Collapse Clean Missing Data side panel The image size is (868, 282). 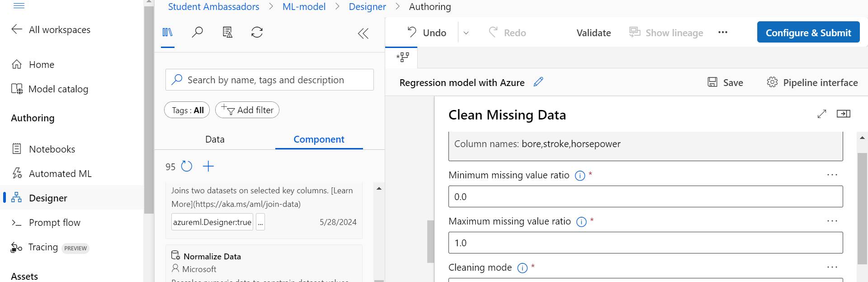pyautogui.click(x=844, y=114)
